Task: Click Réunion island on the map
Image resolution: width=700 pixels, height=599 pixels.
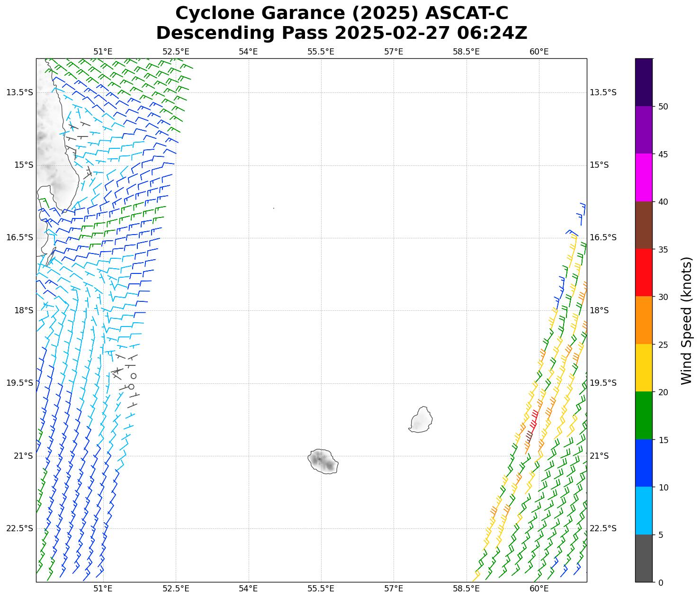Action: 323,461
